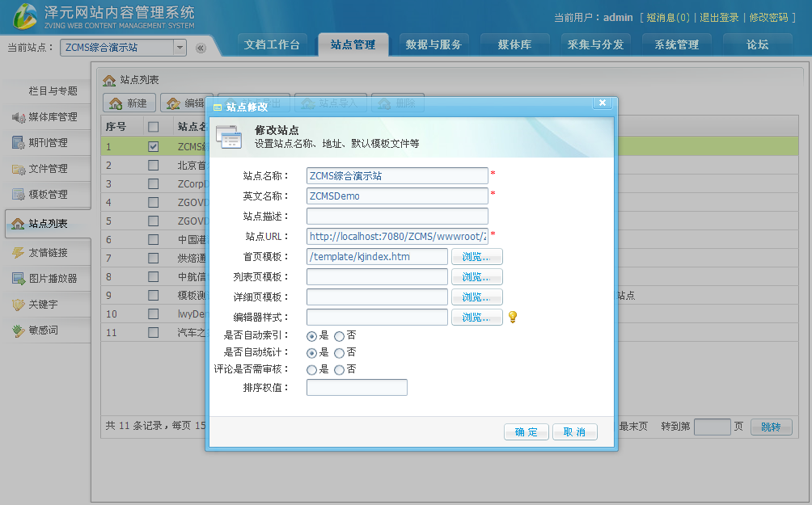Switch to the 文档工作台 tab
Image resolution: width=812 pixels, height=505 pixels.
[x=272, y=44]
